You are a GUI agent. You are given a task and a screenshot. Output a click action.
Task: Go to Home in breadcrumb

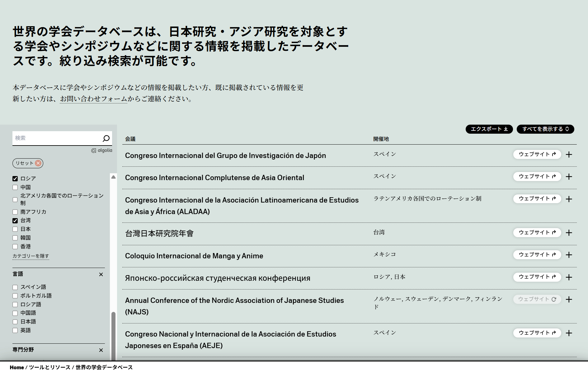[17, 367]
